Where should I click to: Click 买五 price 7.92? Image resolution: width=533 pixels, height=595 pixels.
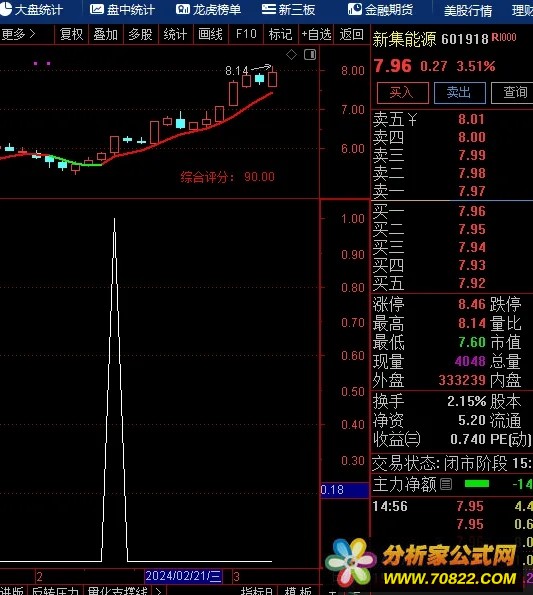pyautogui.click(x=472, y=283)
